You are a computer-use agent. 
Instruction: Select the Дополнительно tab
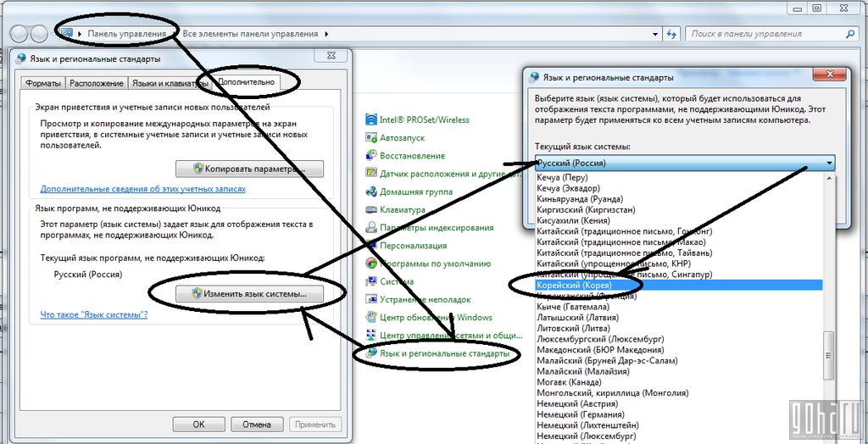point(247,82)
